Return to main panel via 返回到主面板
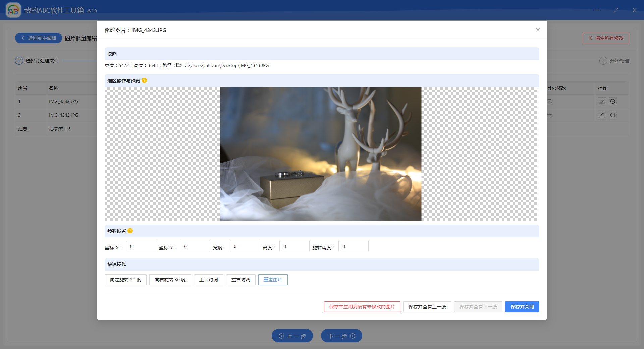Screen dimensions: 644x349 (x=38, y=38)
